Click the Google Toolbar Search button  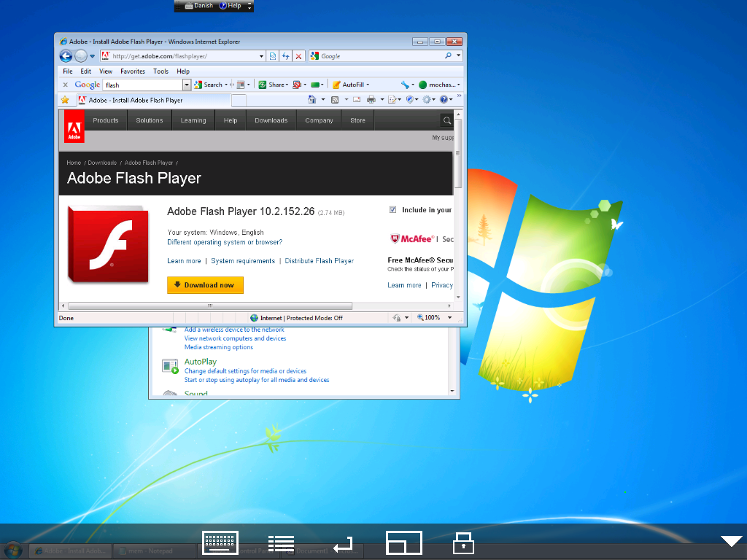pyautogui.click(x=209, y=85)
